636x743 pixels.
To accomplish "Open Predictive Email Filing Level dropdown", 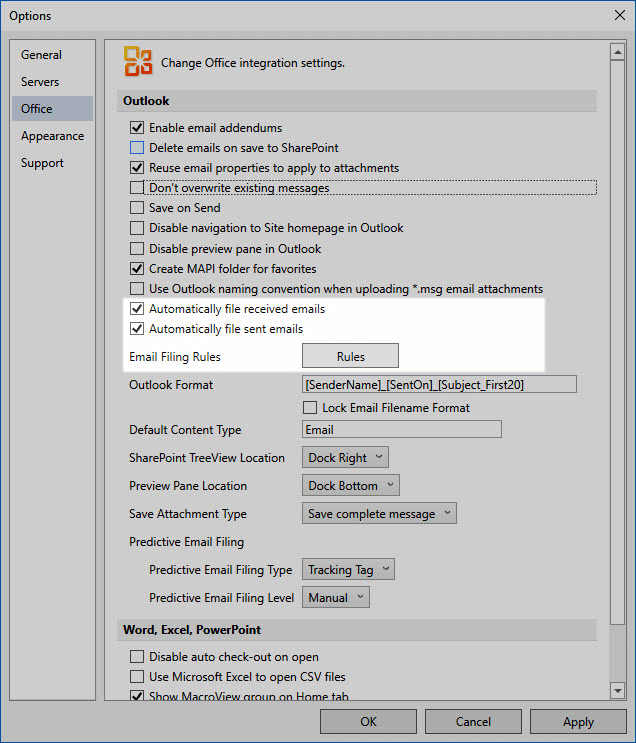I will 336,597.
